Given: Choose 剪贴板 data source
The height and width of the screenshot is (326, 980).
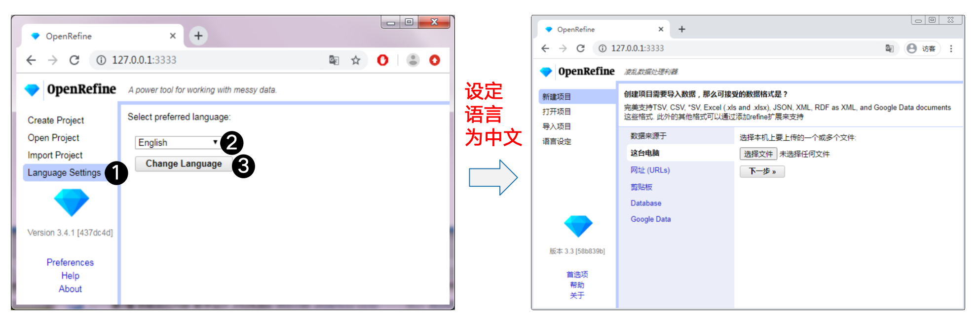Looking at the screenshot, I should coord(641,187).
